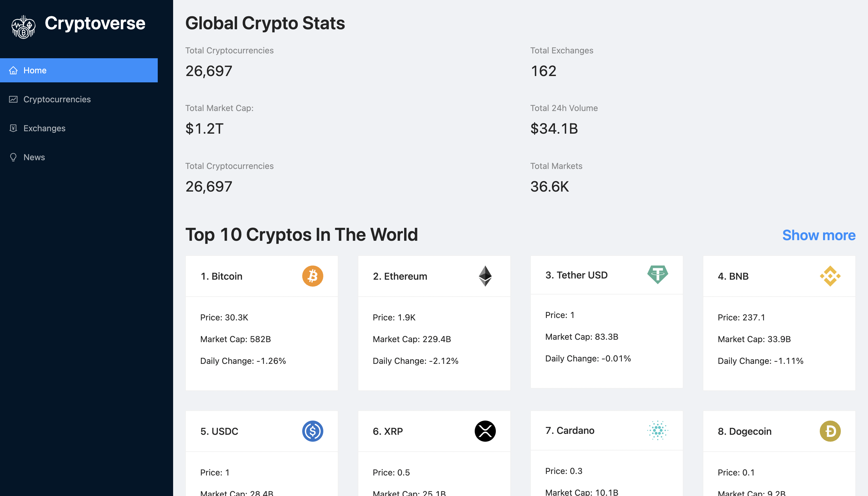The width and height of the screenshot is (868, 496).
Task: Open the 6. XRP card title
Action: pos(388,431)
